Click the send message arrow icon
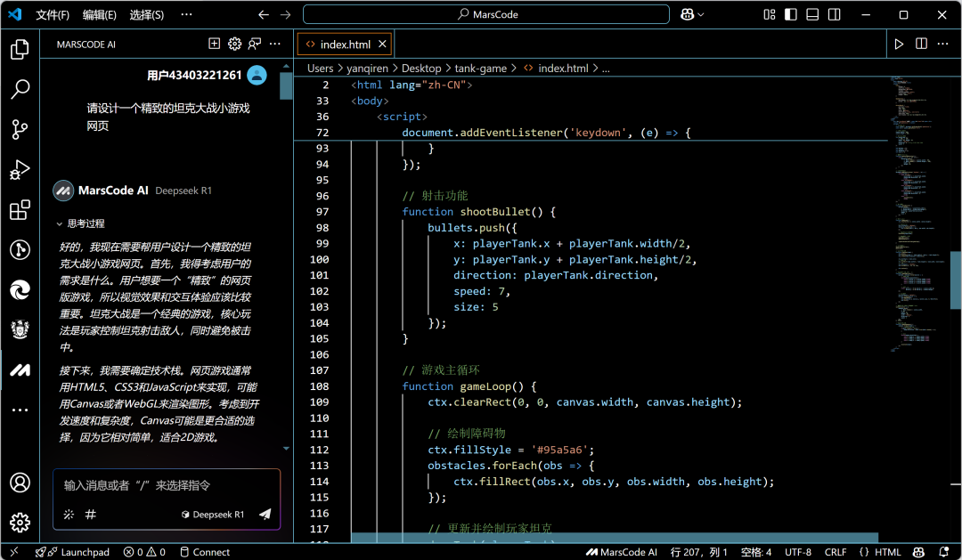Screen dimensions: 962x560 click(265, 515)
